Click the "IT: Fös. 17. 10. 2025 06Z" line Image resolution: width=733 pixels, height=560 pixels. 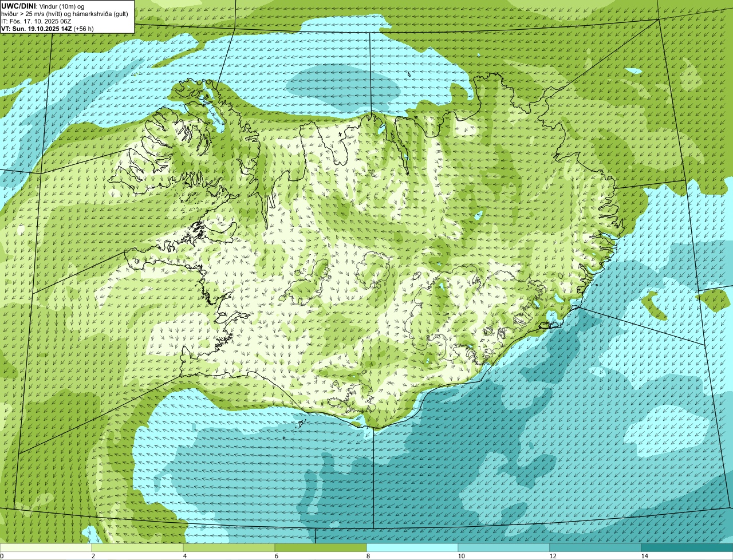coord(37,21)
